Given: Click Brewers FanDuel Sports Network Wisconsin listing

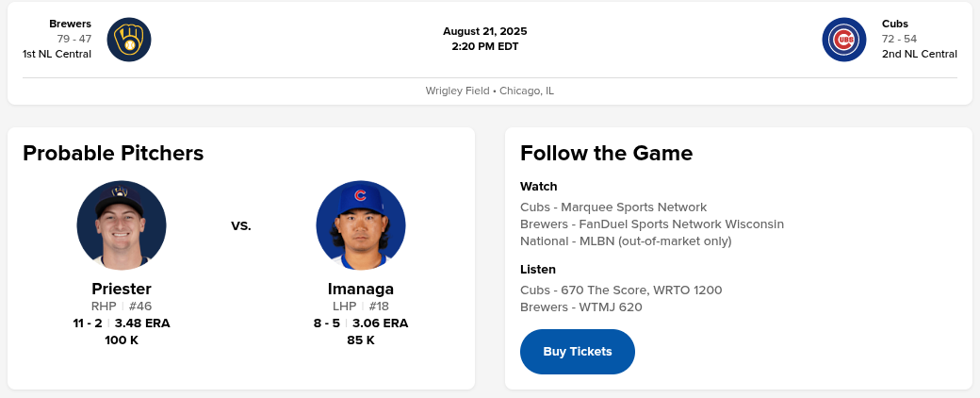Looking at the screenshot, I should tap(652, 224).
